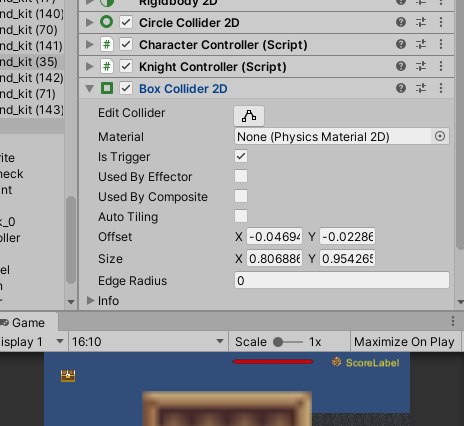
Task: Disable the Character Controller script
Action: [x=126, y=44]
